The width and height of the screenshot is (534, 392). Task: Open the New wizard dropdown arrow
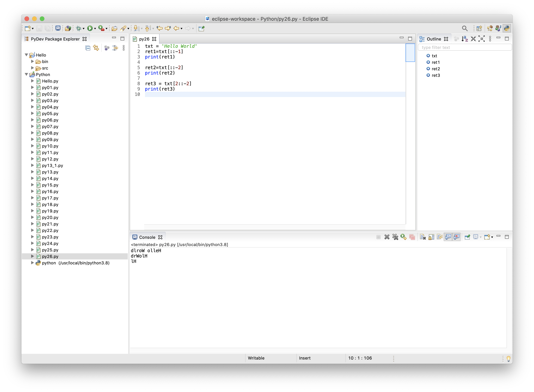point(33,29)
